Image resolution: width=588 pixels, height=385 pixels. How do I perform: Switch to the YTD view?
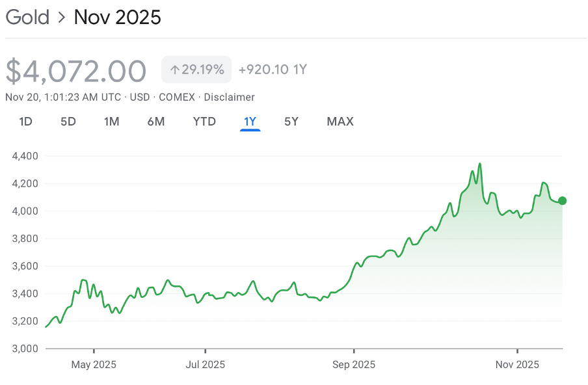(x=204, y=122)
